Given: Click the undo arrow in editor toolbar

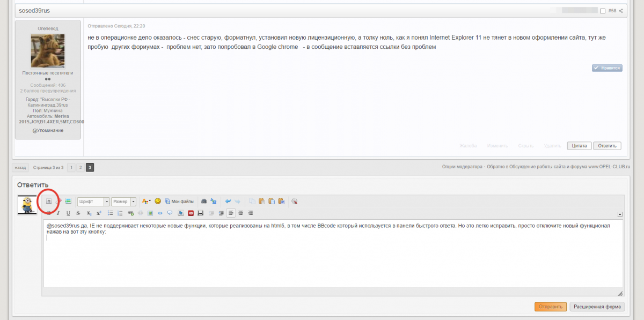Looking at the screenshot, I should [228, 202].
